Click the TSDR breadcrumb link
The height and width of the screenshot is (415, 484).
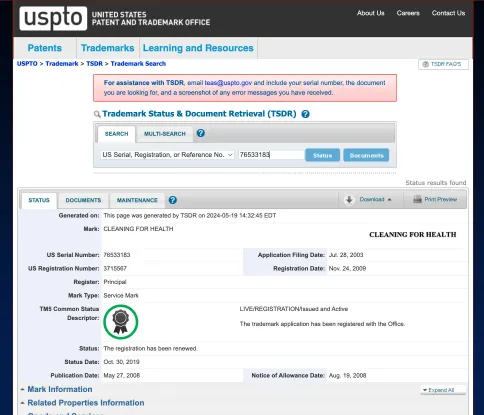[95, 64]
